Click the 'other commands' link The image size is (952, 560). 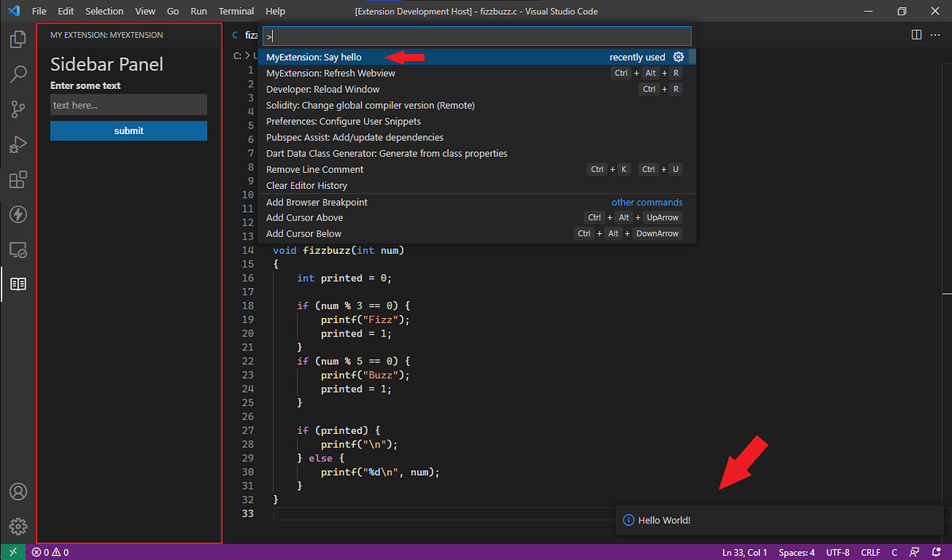pos(647,201)
